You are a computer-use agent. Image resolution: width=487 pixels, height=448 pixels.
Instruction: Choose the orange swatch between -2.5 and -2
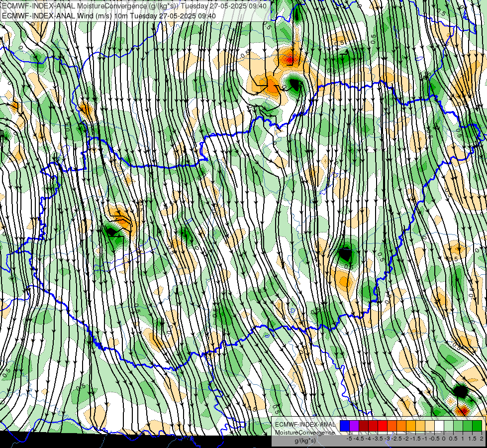coord(401,426)
